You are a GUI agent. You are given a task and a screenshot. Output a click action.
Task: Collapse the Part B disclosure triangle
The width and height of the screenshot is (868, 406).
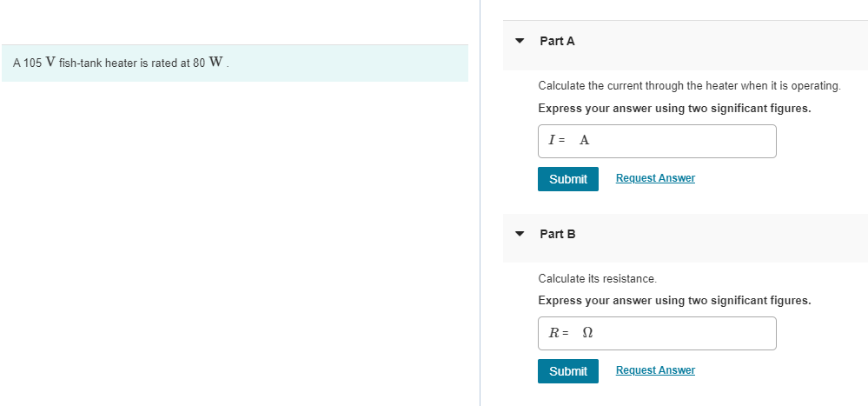[x=520, y=234]
